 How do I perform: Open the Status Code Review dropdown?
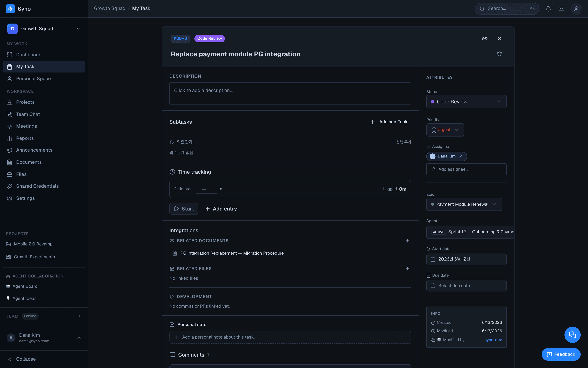click(466, 102)
